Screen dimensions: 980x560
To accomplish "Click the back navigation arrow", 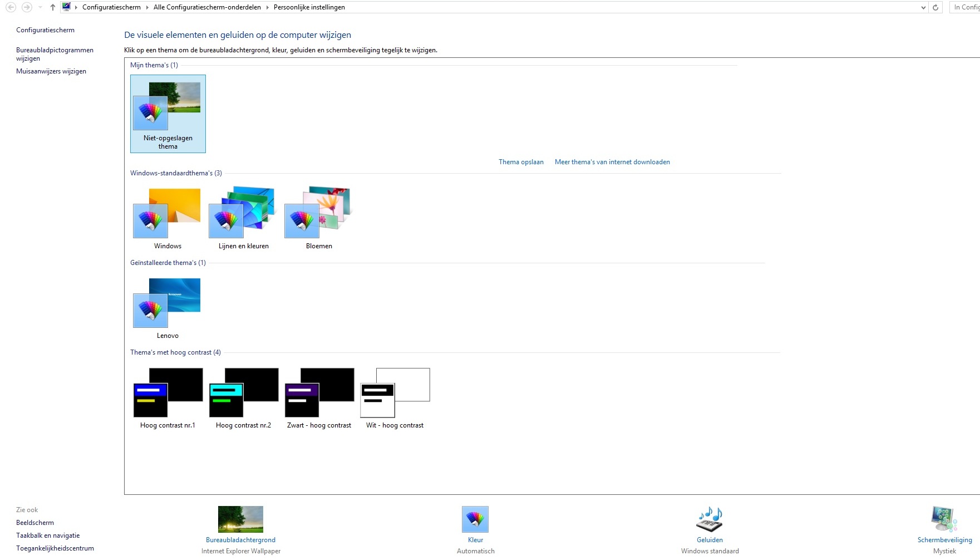I will coord(11,7).
